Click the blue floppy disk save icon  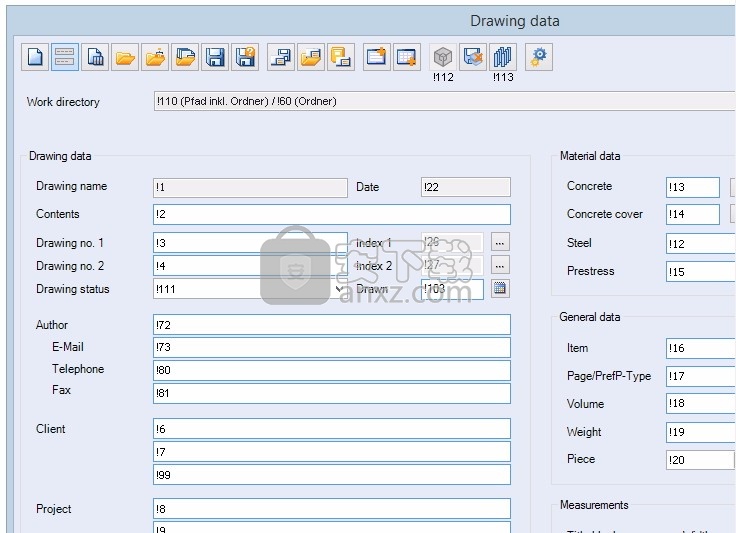click(x=215, y=57)
